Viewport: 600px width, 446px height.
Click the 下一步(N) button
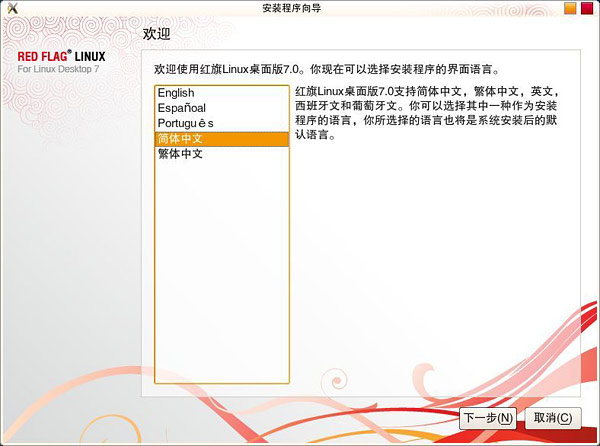(488, 418)
